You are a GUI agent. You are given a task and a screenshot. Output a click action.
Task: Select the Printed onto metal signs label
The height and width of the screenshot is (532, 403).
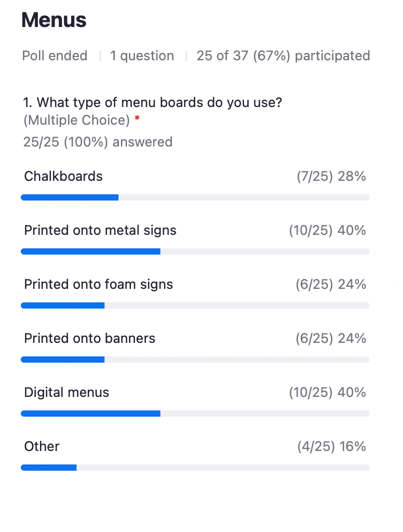pyautogui.click(x=100, y=230)
